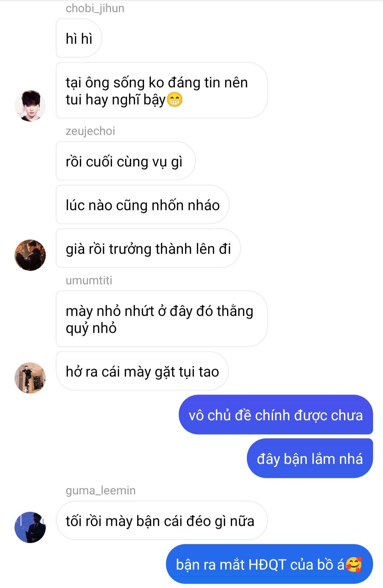
Task: Tap message "già rồi trưởng thành lên đi"
Action: coord(148,248)
